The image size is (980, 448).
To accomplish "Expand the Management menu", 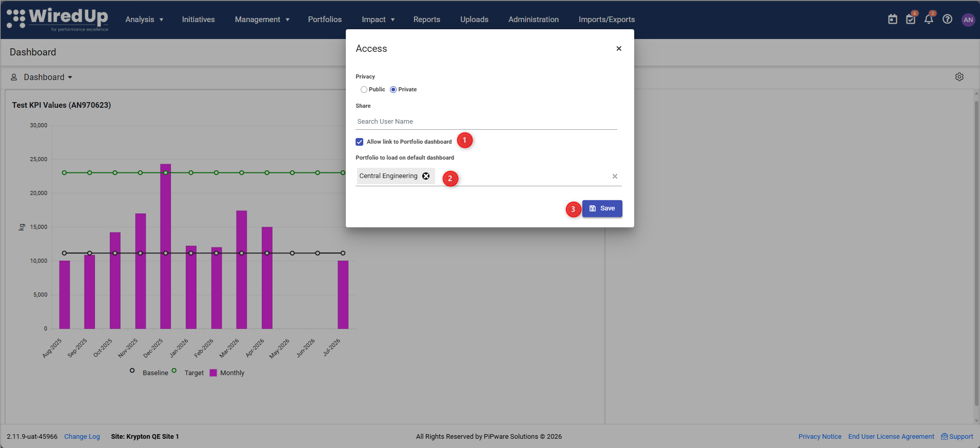I will (x=262, y=20).
